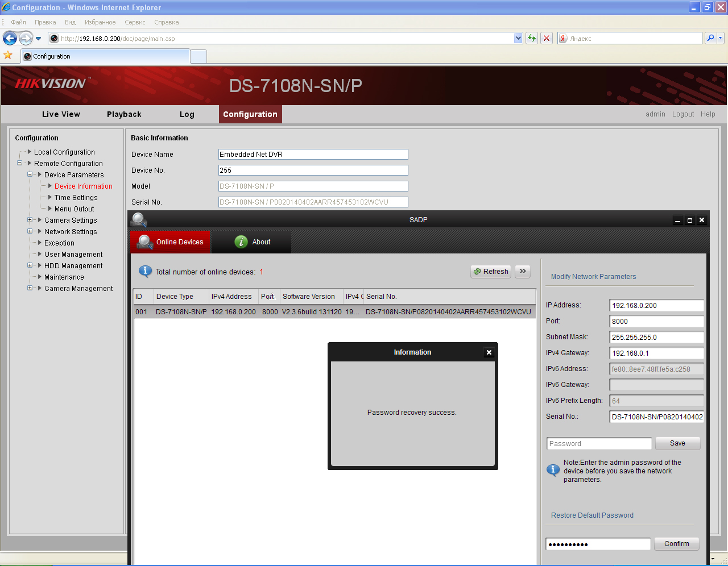Click the URL address bar field
Screen dimensions: 728x566
pyautogui.click(x=282, y=38)
